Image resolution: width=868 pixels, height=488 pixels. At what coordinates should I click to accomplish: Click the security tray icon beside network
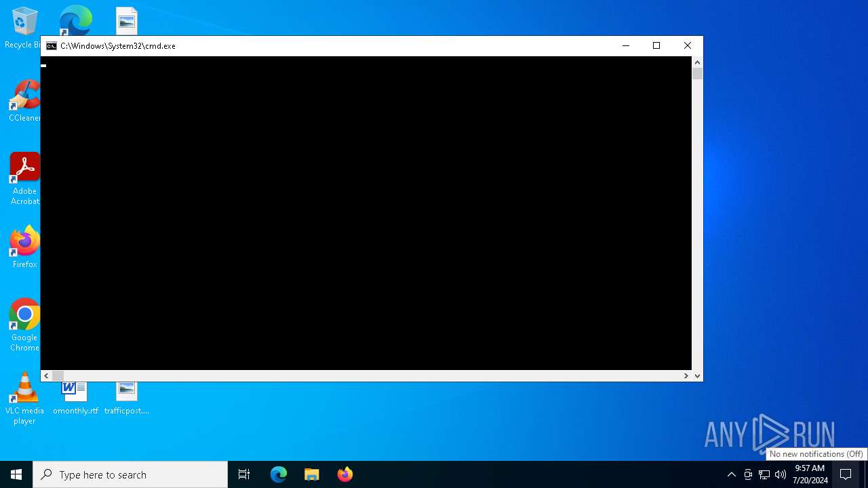coord(748,474)
